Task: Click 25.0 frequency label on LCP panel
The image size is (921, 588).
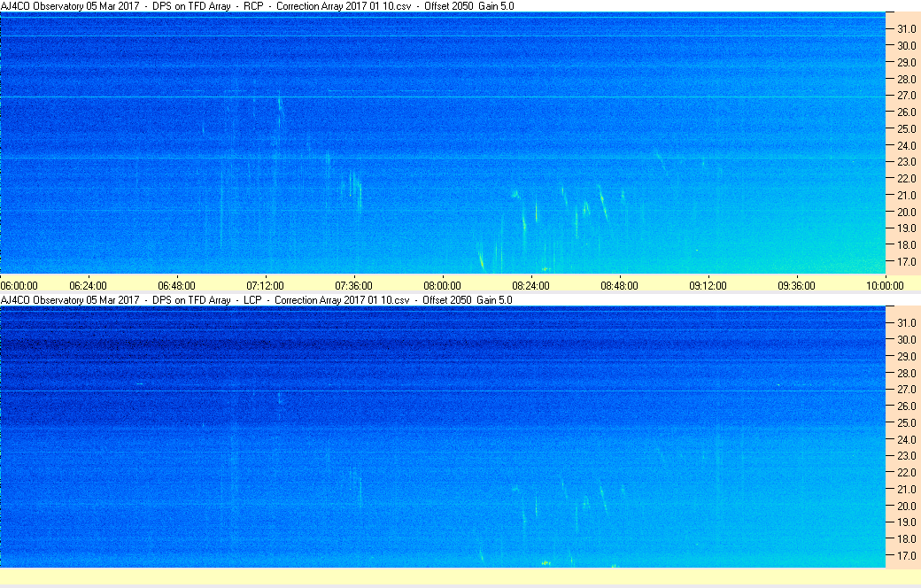Action: click(906, 423)
